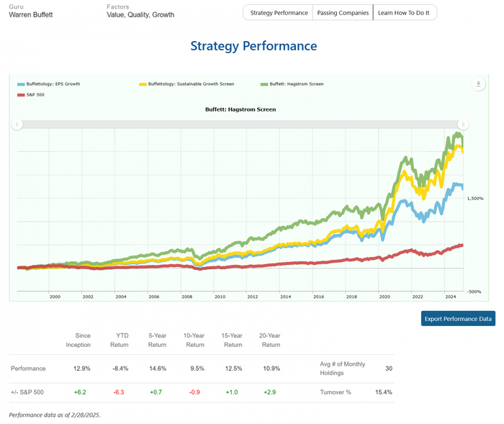Click the chart title Buffett: Hagstrom Screen
The width and height of the screenshot is (504, 424).
[x=240, y=109]
